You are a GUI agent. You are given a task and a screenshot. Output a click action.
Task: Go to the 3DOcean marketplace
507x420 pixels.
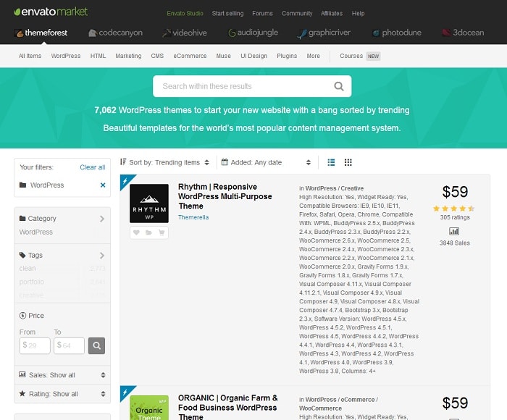pos(463,33)
